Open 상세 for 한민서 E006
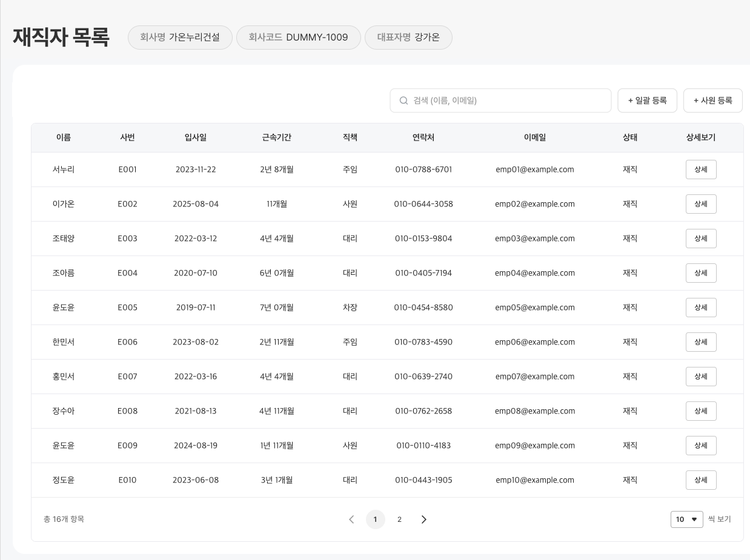Image resolution: width=750 pixels, height=560 pixels. click(x=701, y=342)
